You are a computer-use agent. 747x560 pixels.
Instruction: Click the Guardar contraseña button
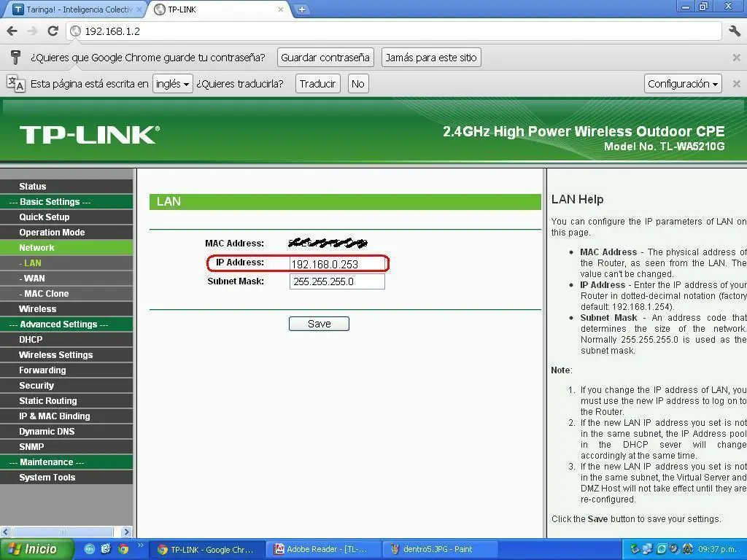(325, 58)
